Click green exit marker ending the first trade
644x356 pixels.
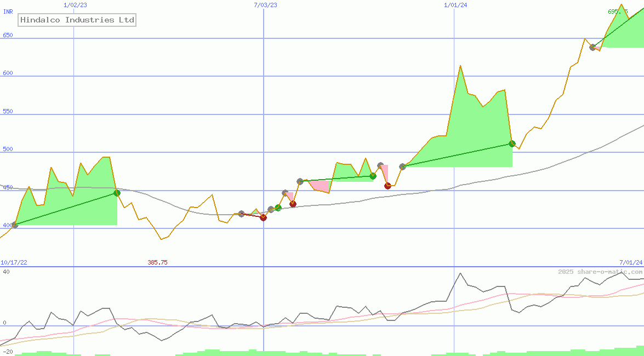(x=117, y=193)
